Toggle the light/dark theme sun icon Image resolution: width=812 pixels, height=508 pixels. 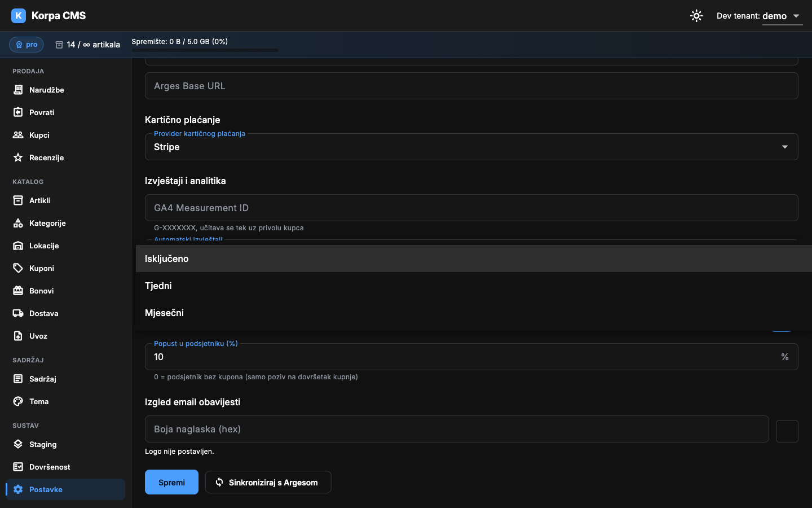pos(696,16)
